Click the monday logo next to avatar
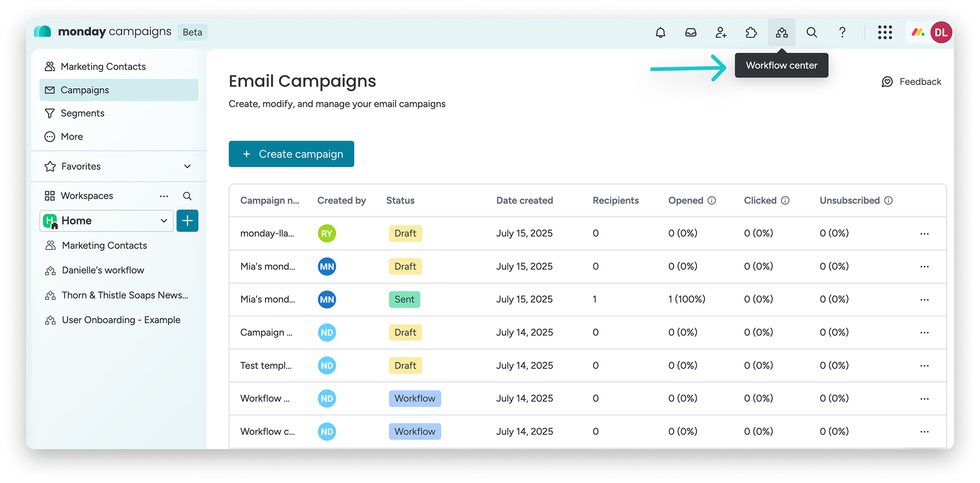980x483 pixels. coord(918,32)
